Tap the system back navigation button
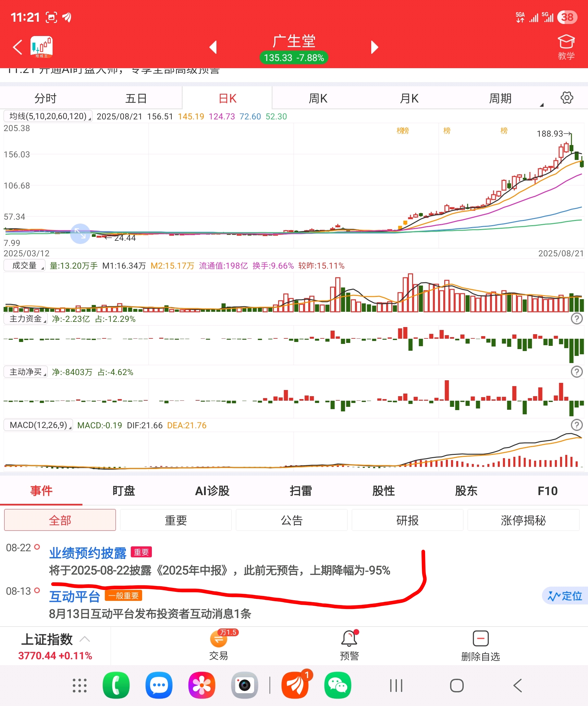Screen dimensions: 588x706 (518, 686)
